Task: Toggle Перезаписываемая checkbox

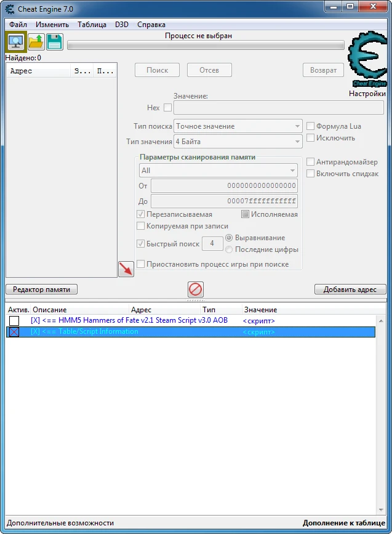Action: pyautogui.click(x=140, y=214)
